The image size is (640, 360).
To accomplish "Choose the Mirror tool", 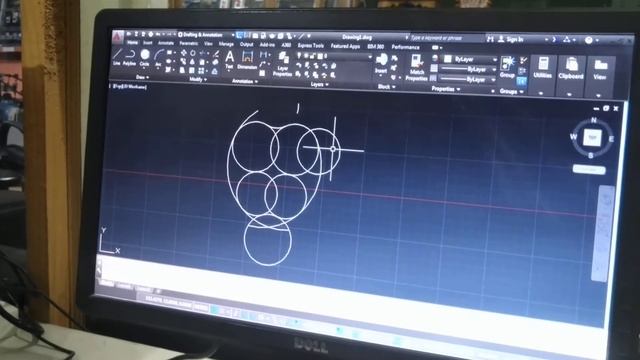I will pyautogui.click(x=193, y=62).
